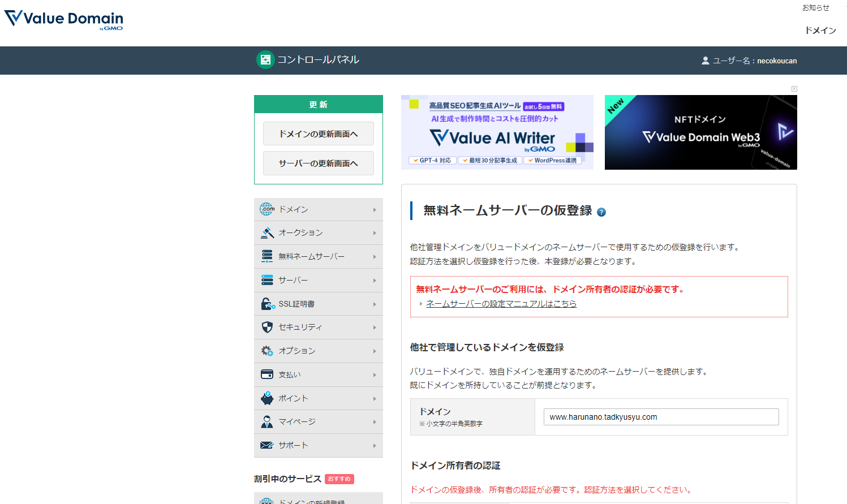This screenshot has width=847, height=504.
Task: Expand the セキュリティ menu arrow
Action: [x=375, y=328]
